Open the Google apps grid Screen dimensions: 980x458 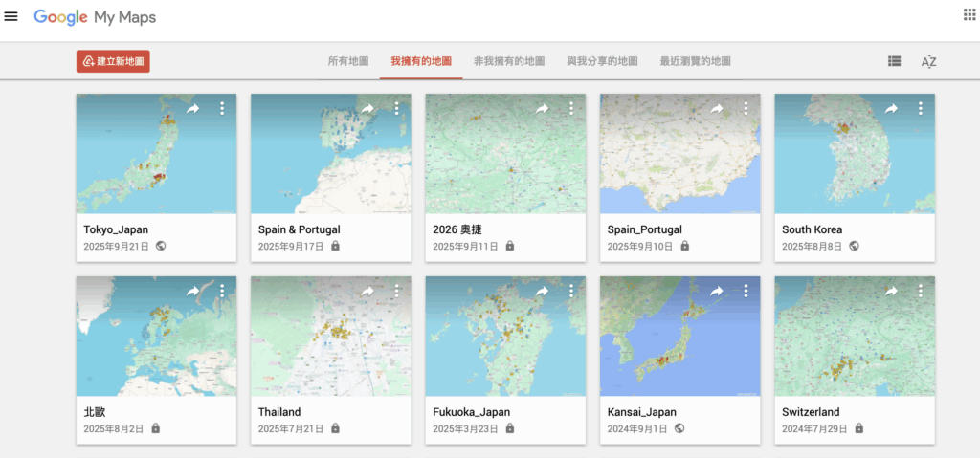pos(969,14)
